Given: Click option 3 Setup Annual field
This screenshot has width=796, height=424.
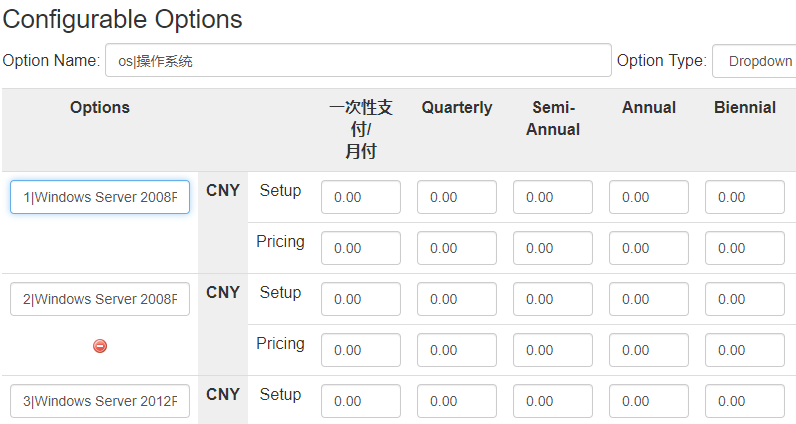Looking at the screenshot, I should 649,401.
